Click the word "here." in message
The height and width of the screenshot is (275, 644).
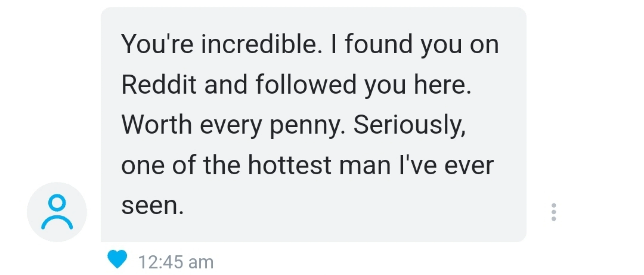(x=442, y=85)
